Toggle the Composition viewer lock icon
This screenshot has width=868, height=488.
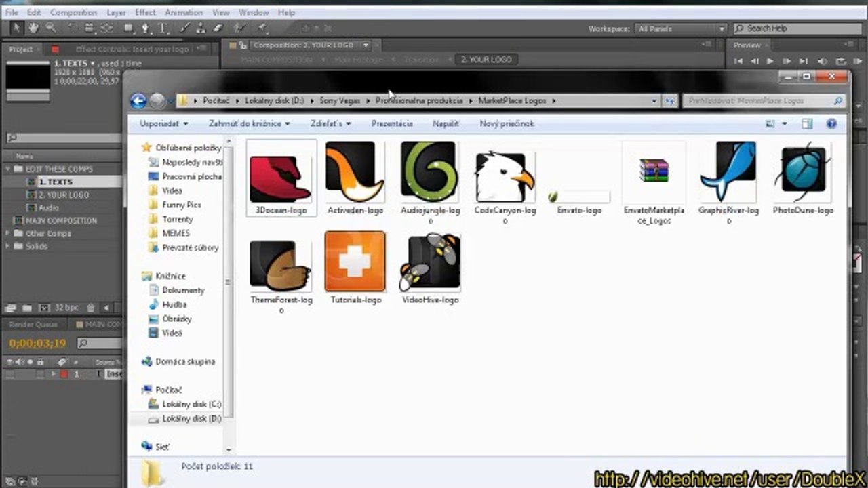point(241,45)
